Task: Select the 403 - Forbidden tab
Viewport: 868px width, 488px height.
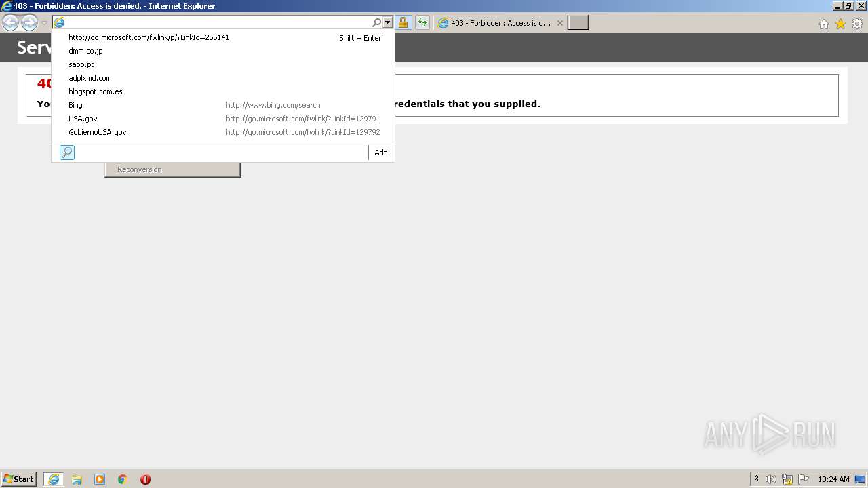Action: (500, 23)
